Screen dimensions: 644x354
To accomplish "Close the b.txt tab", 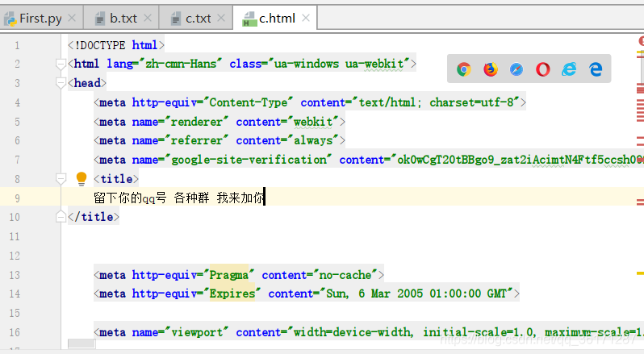I will point(148,18).
